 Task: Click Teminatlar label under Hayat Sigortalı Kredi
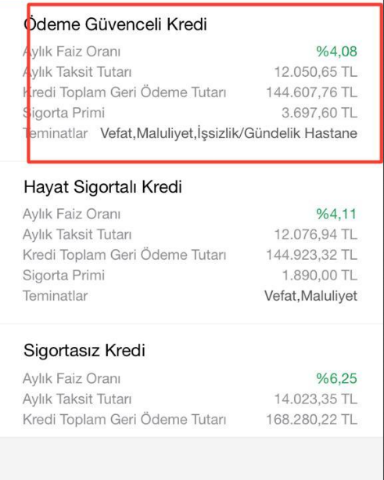pos(55,296)
